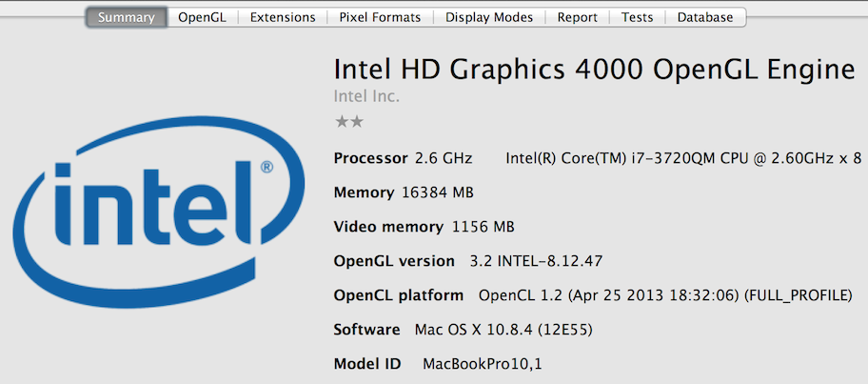Go to the Pixel Formats tab
The height and width of the screenshot is (384, 868).
point(381,17)
